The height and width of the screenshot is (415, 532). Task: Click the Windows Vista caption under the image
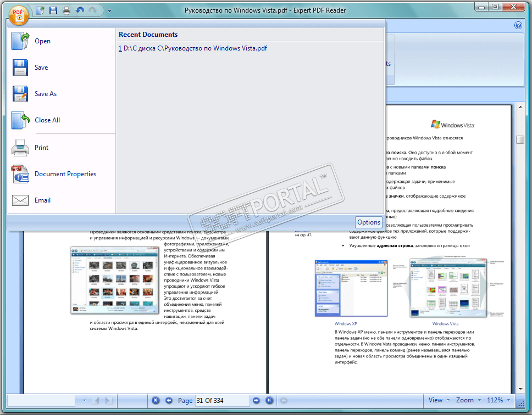pyautogui.click(x=445, y=324)
